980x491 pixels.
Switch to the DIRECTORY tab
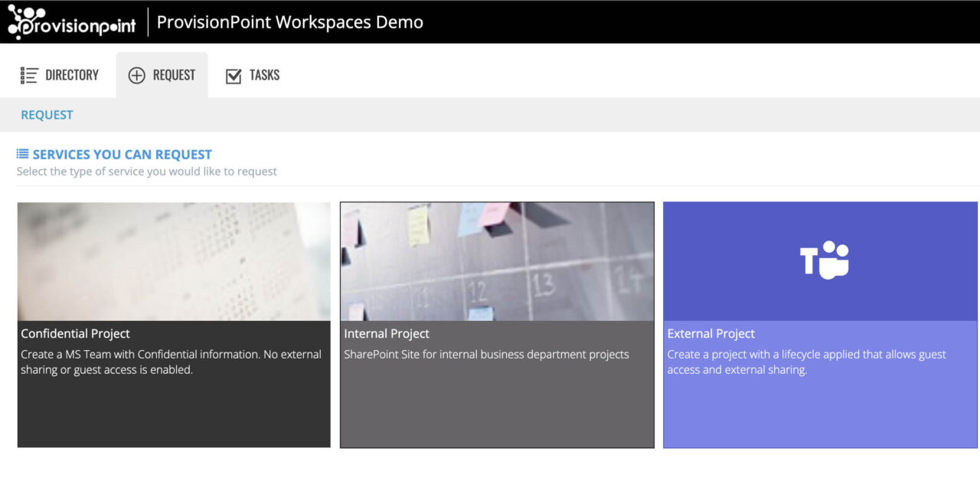pos(71,74)
